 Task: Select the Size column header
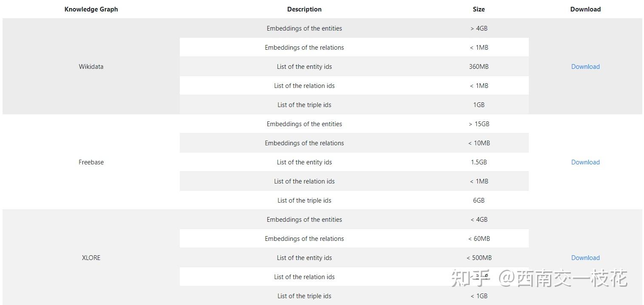coord(479,9)
